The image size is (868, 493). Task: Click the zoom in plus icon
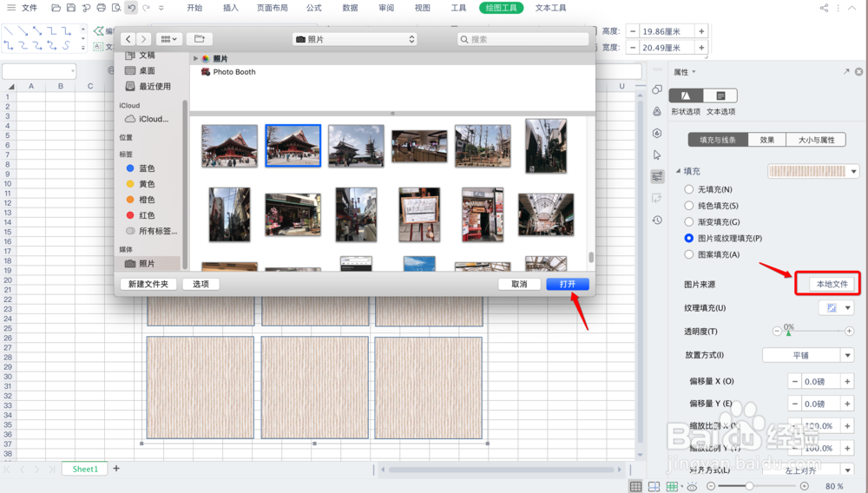coord(805,486)
